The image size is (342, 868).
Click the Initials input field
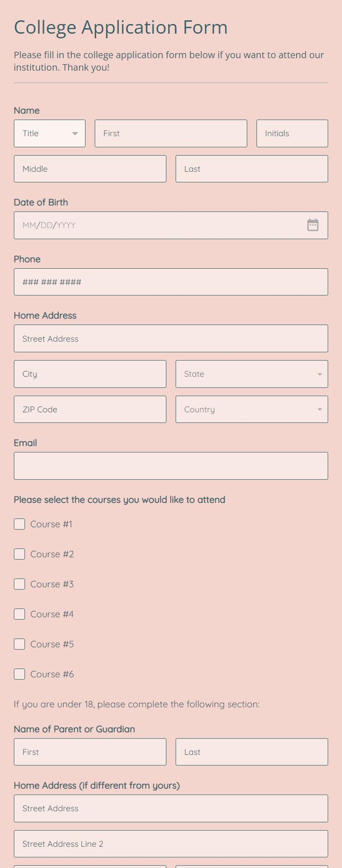click(292, 133)
